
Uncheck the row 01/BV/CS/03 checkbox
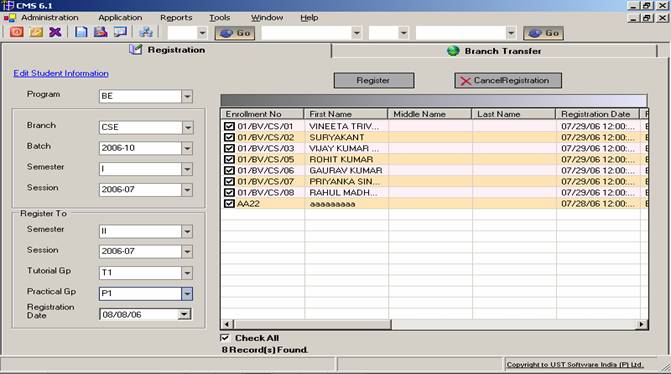coord(229,148)
